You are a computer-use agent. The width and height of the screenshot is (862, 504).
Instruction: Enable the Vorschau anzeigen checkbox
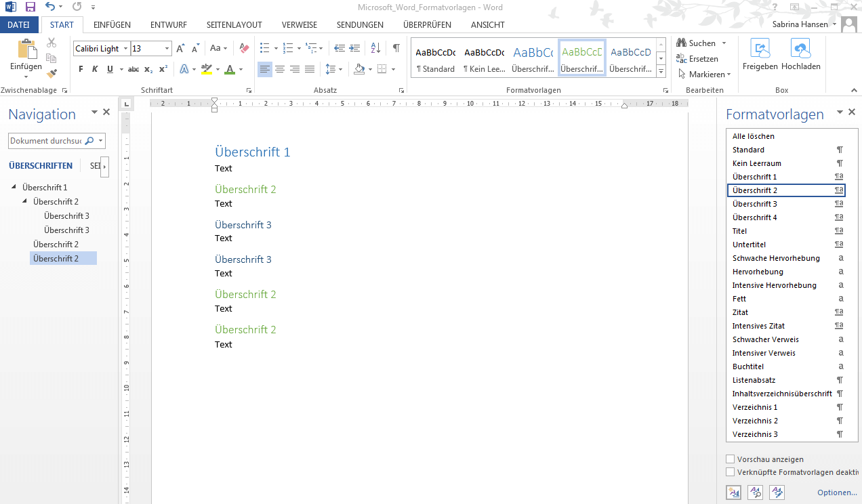click(730, 459)
